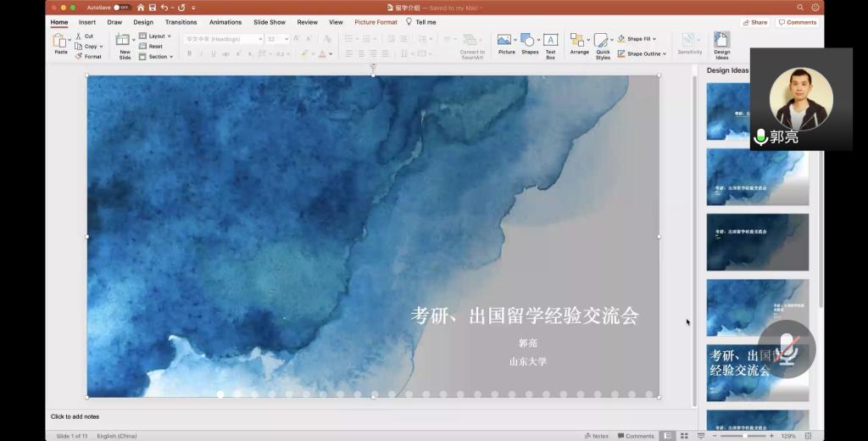Expand the Shape Outline dropdown

pyautogui.click(x=642, y=53)
